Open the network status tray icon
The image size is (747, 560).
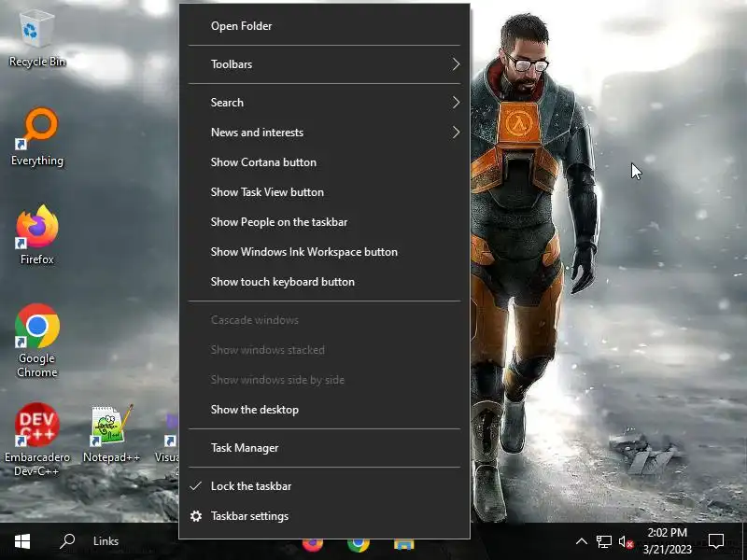[x=603, y=541]
